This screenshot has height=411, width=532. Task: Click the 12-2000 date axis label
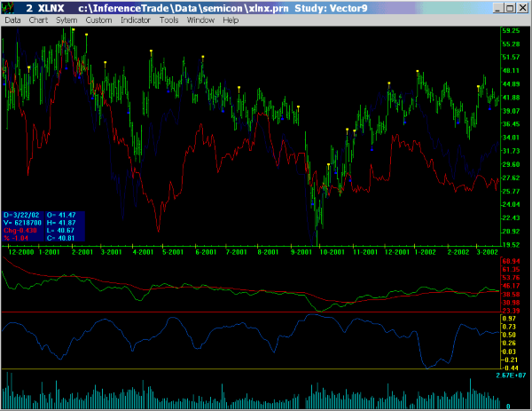click(x=21, y=252)
